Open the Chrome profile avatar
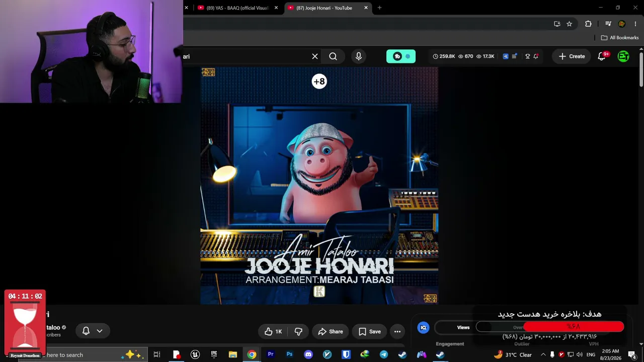The width and height of the screenshot is (644, 362). click(x=622, y=24)
